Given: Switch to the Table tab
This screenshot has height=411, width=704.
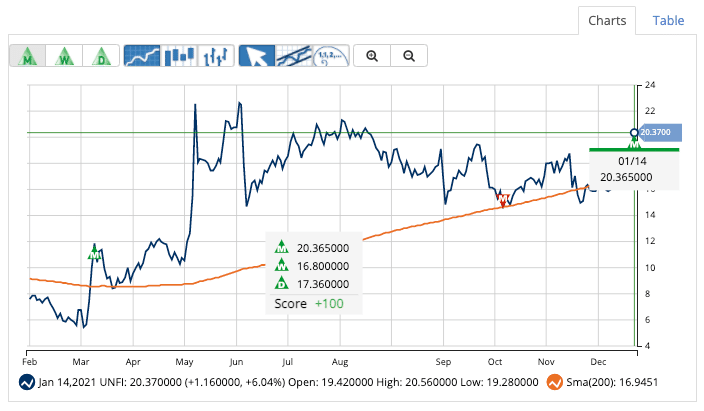Looking at the screenshot, I should point(668,21).
